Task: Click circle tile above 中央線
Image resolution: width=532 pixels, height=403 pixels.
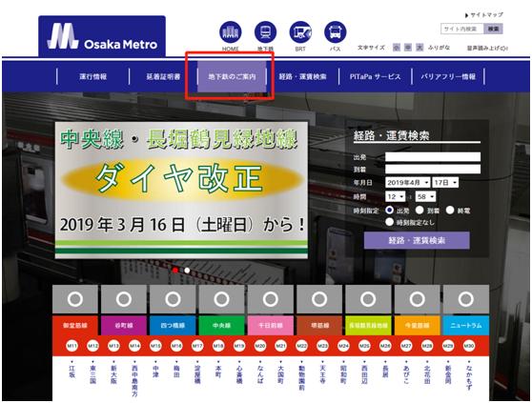Action: (x=221, y=299)
